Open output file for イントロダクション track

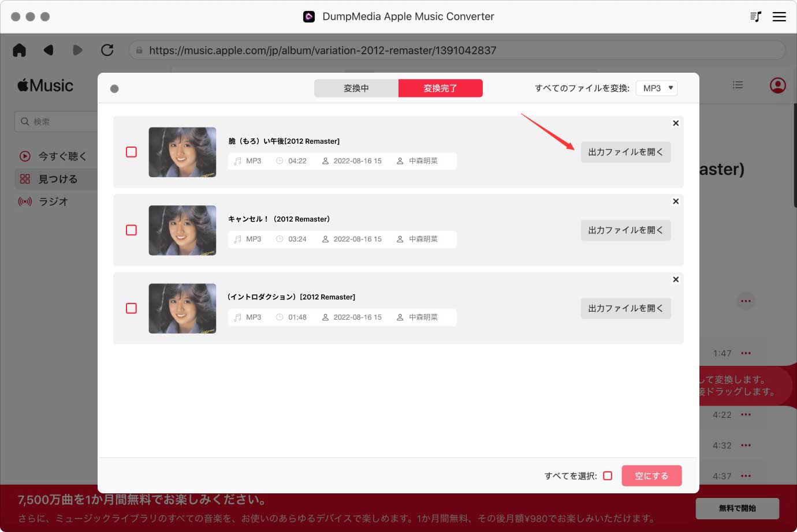(625, 309)
